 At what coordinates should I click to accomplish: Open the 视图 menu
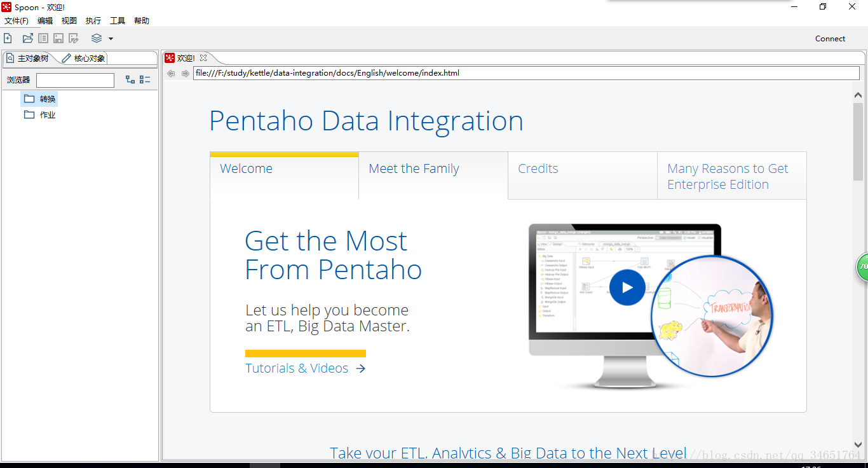click(69, 21)
